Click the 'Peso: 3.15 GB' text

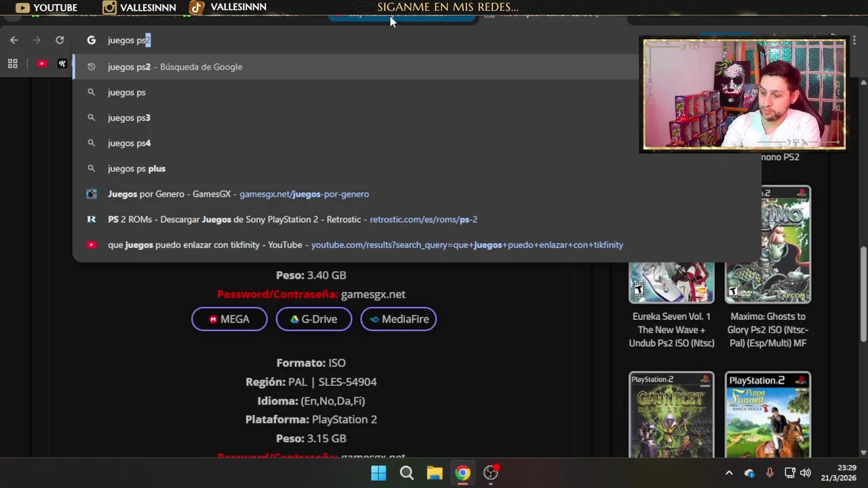[311, 439]
